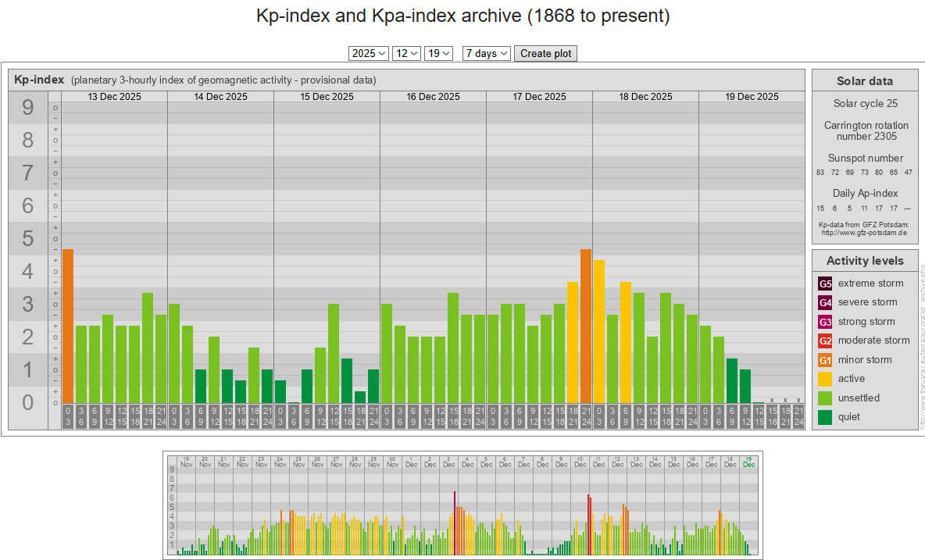Screen dimensions: 925x560
Task: Open the year dropdown showing 2025
Action: pyautogui.click(x=369, y=53)
